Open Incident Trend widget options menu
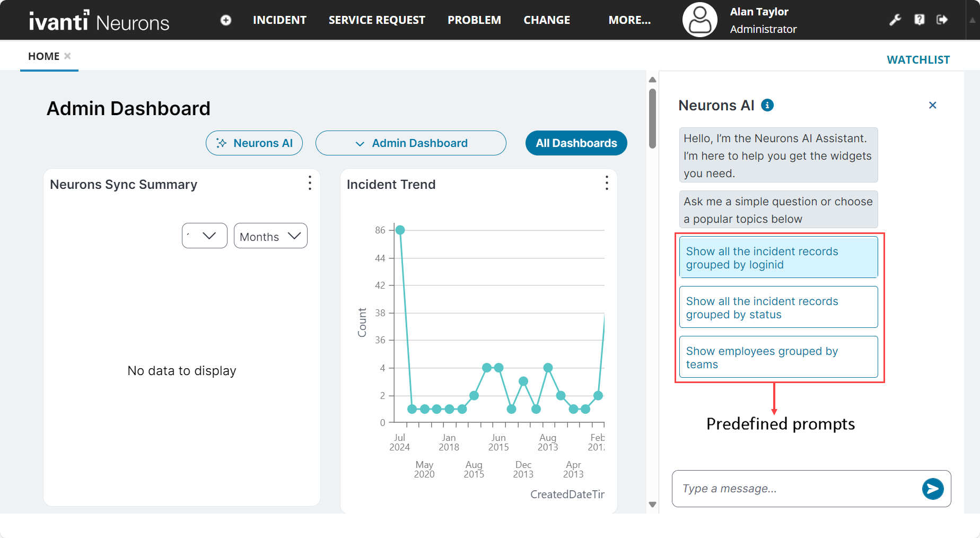Screen dimensions: 980x538 607,184
